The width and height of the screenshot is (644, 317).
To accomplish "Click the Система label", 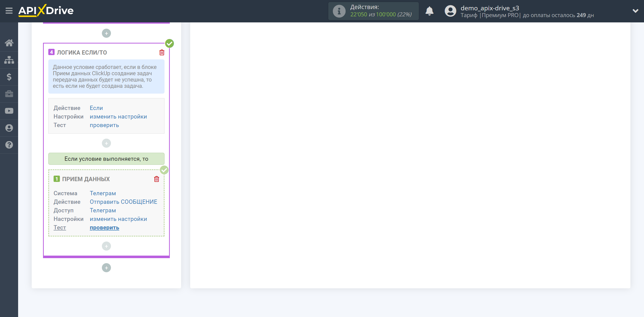I will [x=65, y=193].
